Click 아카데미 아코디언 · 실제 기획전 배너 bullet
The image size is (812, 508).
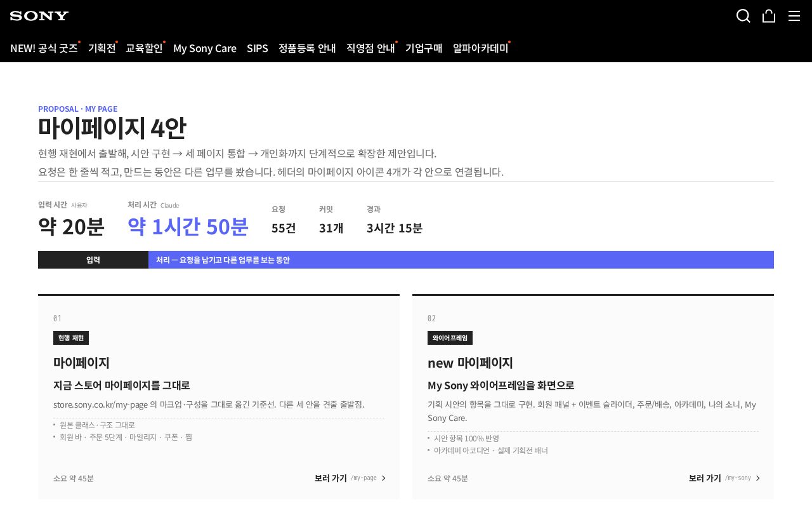click(x=491, y=450)
